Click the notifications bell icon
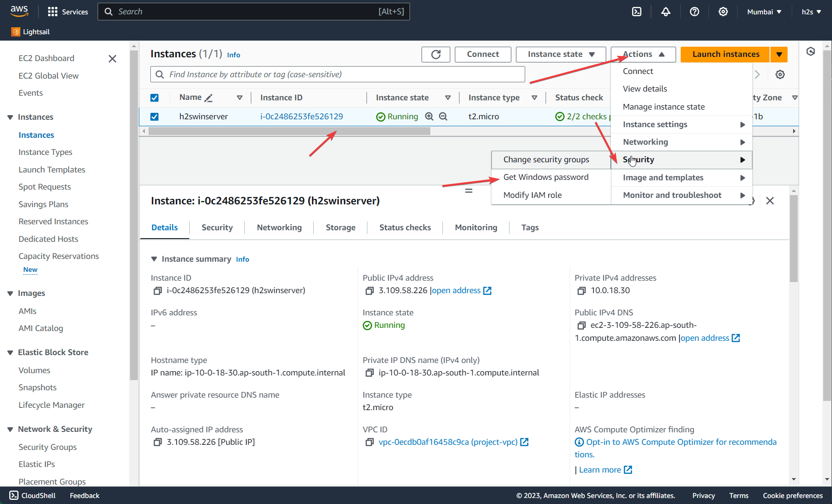Screen dimensions: 832x504 665,12
